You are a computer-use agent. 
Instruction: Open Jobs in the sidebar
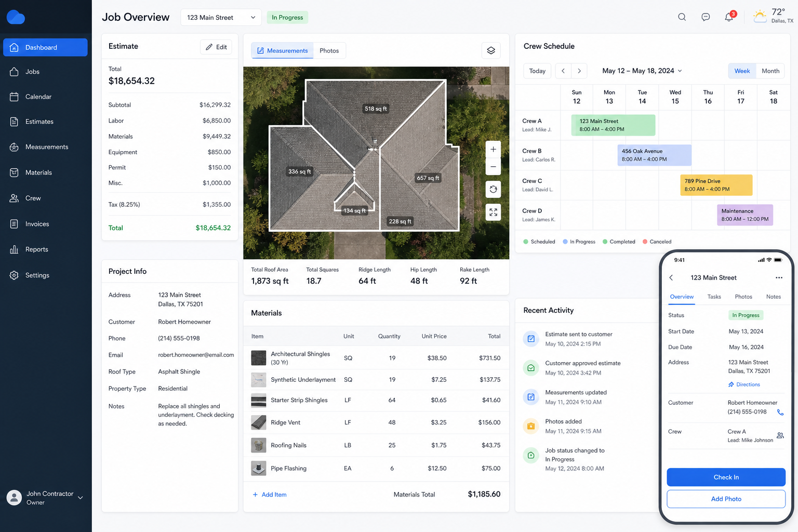point(45,72)
